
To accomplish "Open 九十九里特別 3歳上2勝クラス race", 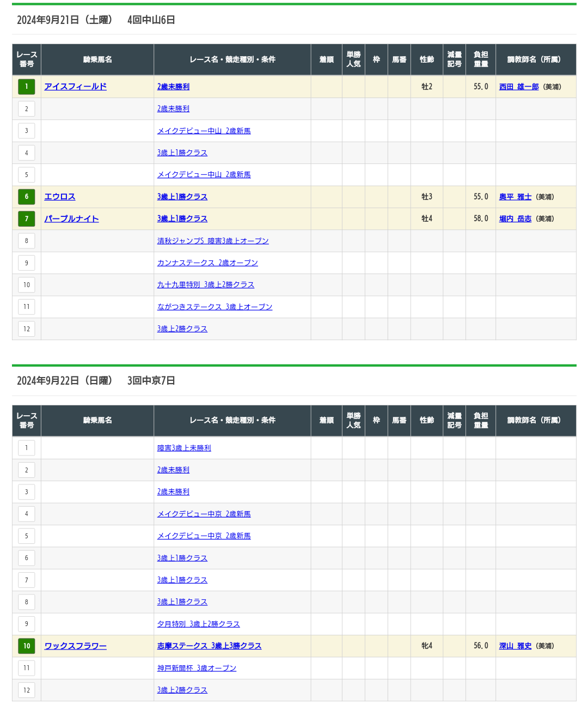I will click(206, 284).
